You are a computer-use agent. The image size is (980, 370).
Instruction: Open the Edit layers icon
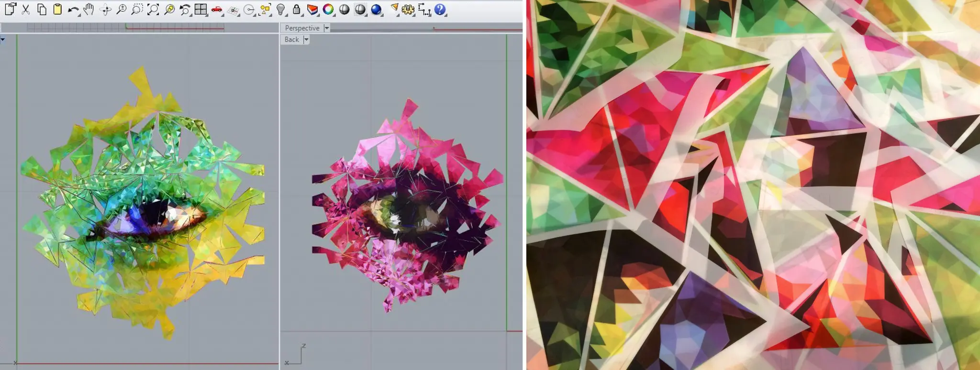point(312,10)
